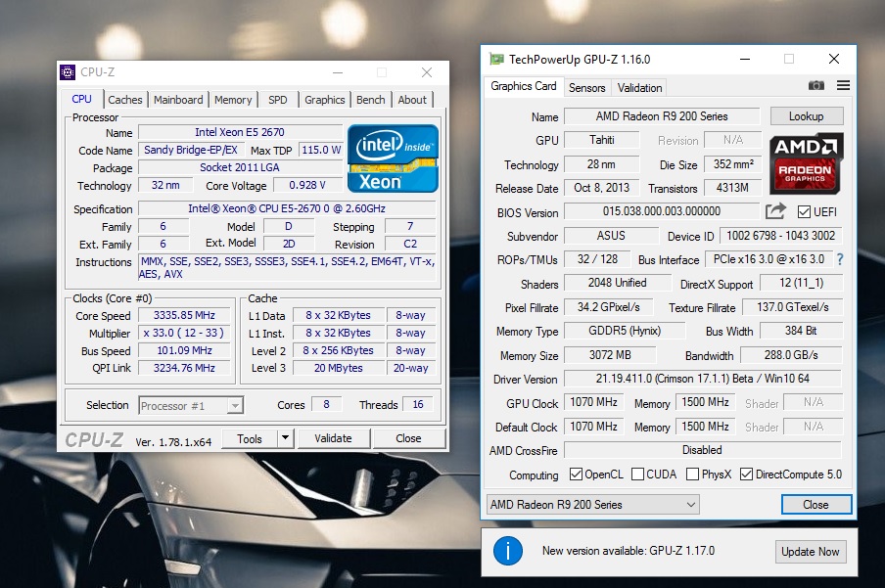Click the Bus Interface value PCIe x16 3.0

click(769, 259)
